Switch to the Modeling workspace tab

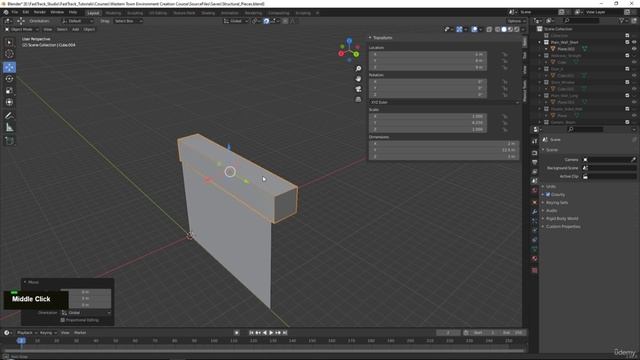113,13
